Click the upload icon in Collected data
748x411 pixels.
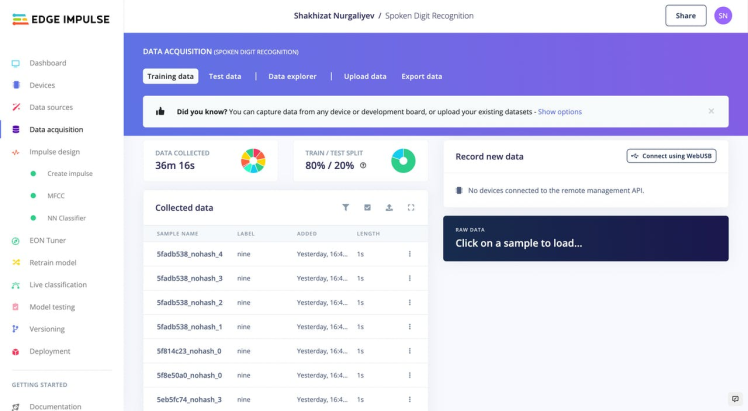[389, 207]
